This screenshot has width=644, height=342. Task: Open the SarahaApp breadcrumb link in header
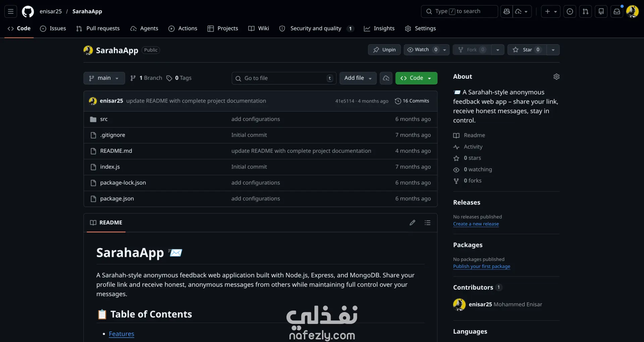pos(87,11)
